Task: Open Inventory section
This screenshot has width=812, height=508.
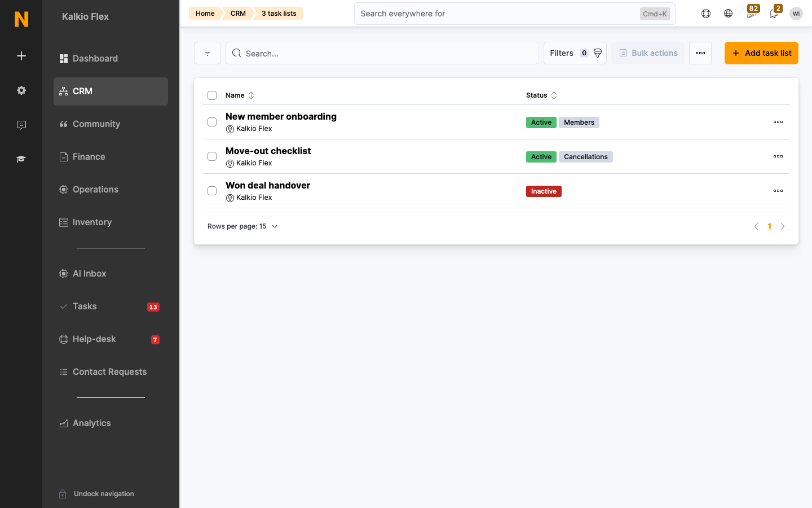Action: [111, 222]
